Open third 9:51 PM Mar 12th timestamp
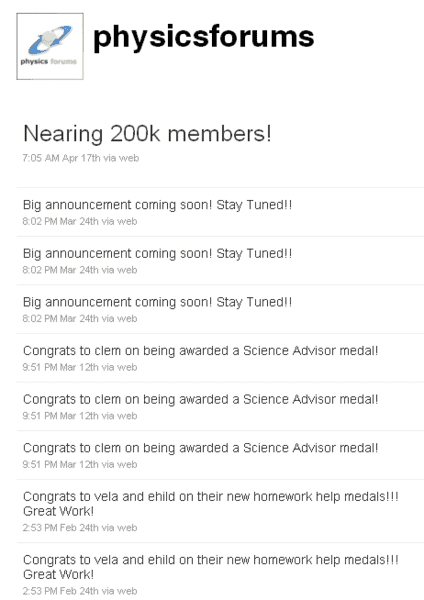The width and height of the screenshot is (424, 600). coord(60,465)
